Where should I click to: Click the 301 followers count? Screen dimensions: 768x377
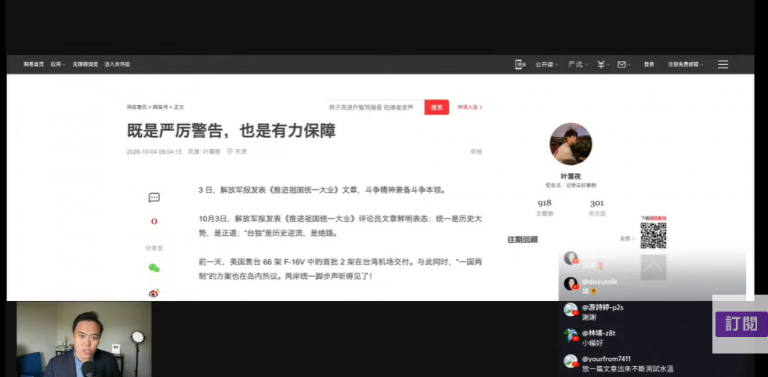[597, 203]
